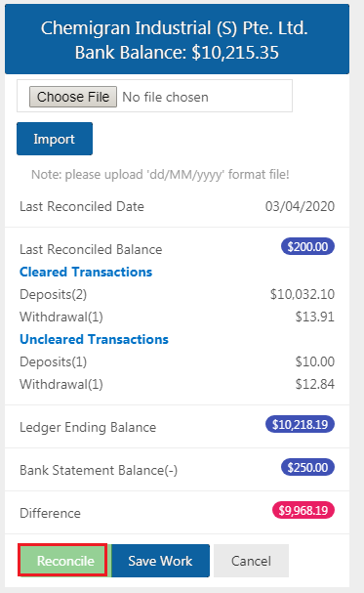Click the Choose File button
The width and height of the screenshot is (364, 593).
point(73,97)
